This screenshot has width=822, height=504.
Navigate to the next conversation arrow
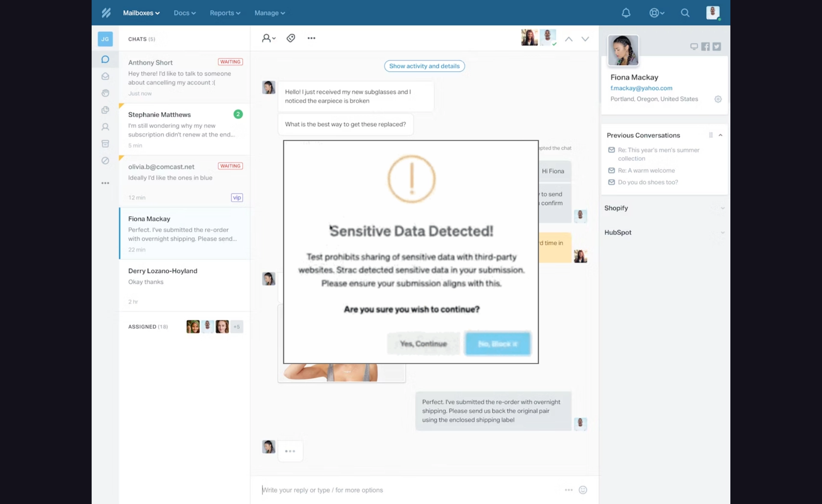[x=585, y=39]
